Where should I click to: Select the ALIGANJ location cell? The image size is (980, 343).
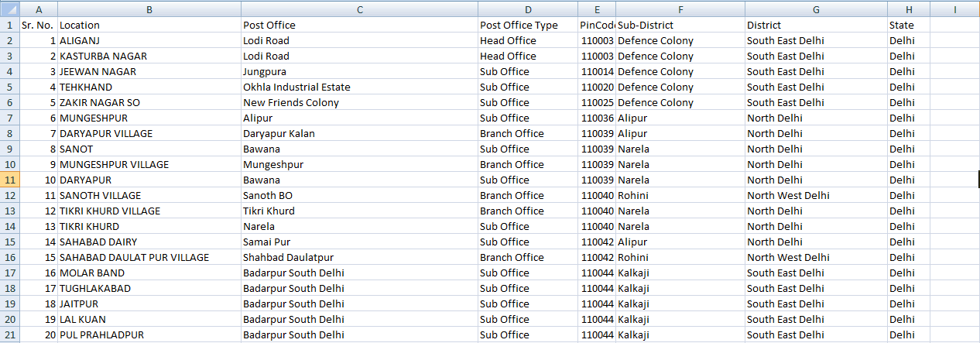coord(149,40)
